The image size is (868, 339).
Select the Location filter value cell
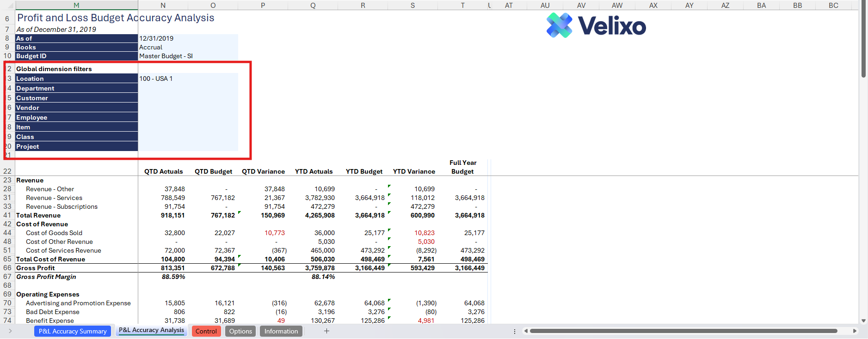coord(188,79)
